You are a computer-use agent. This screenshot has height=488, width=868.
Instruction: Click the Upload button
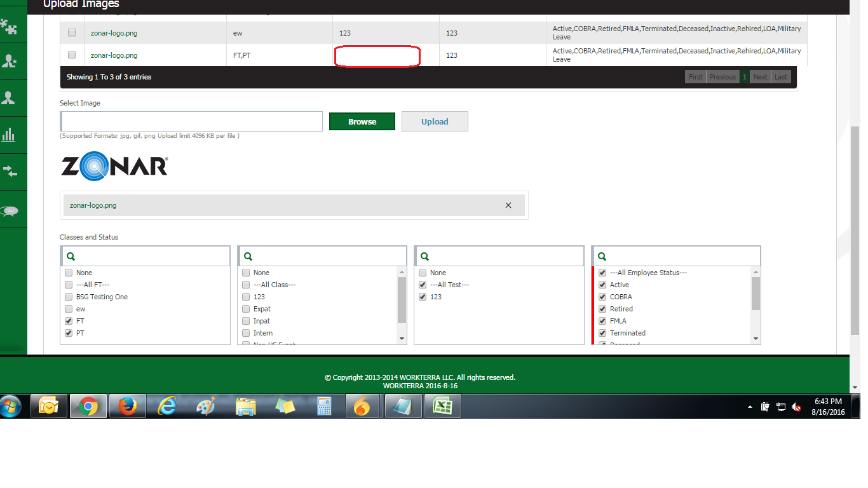[435, 121]
